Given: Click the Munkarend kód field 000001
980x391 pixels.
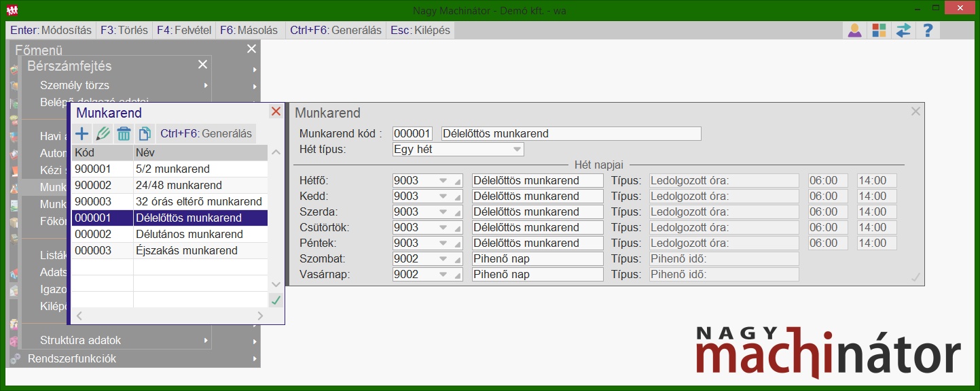Looking at the screenshot, I should pyautogui.click(x=412, y=133).
